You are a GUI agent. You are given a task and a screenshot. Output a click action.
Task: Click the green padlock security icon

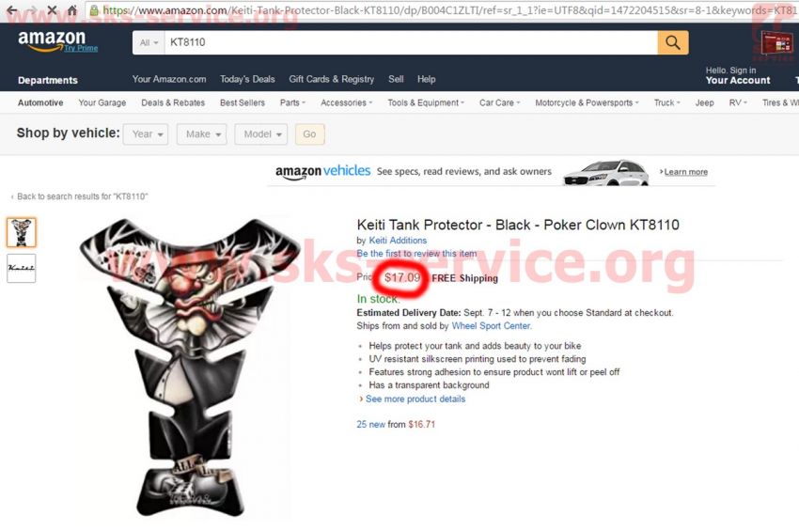94,9
